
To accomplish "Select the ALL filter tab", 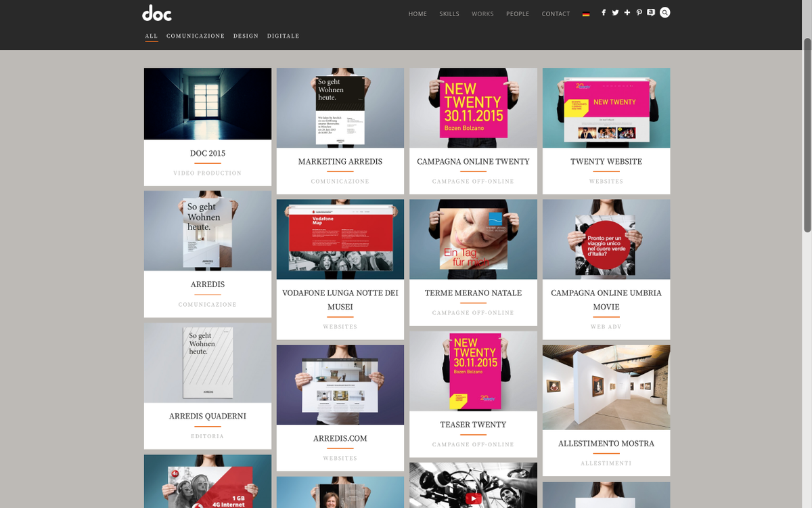I will pyautogui.click(x=152, y=36).
